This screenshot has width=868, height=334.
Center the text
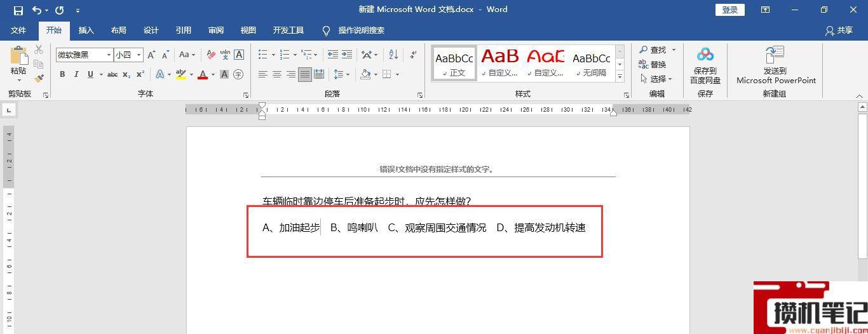(277, 74)
